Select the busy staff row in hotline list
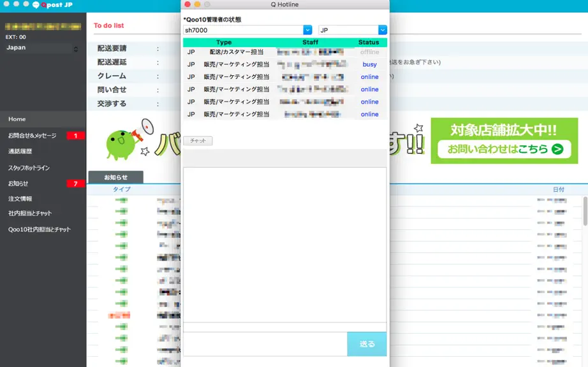Viewport: 588px width, 367px height. pyautogui.click(x=285, y=64)
